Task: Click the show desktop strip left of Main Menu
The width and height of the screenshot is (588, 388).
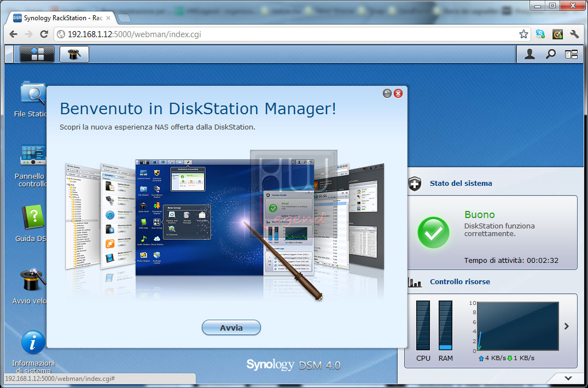Action: [x=9, y=54]
